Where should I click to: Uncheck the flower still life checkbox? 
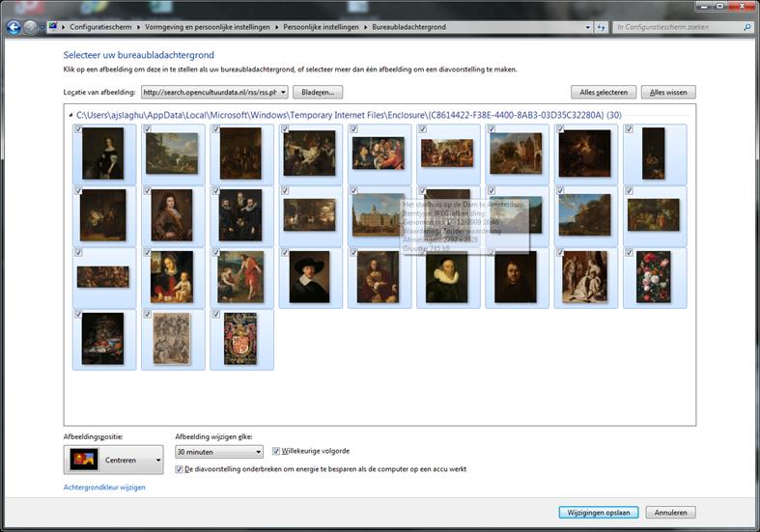coord(629,252)
